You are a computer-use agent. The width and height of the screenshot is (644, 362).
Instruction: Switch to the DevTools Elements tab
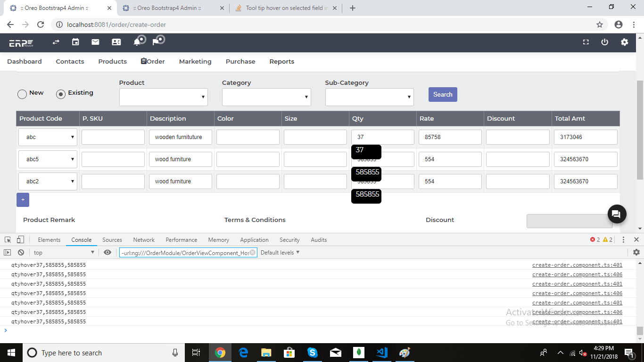coord(49,240)
